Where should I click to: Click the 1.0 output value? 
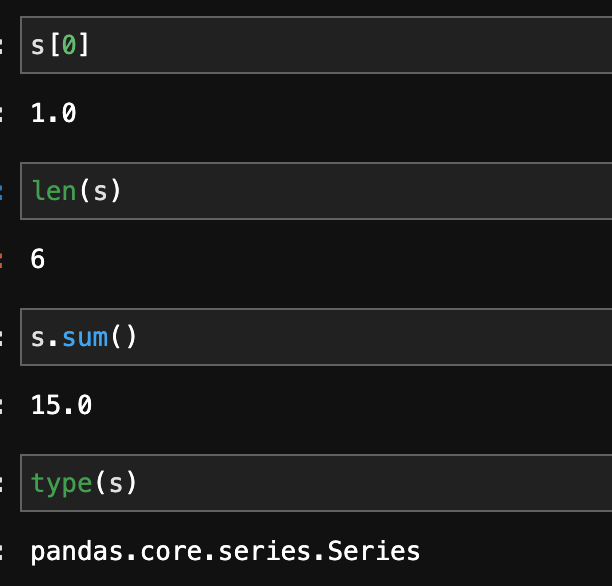[54, 113]
